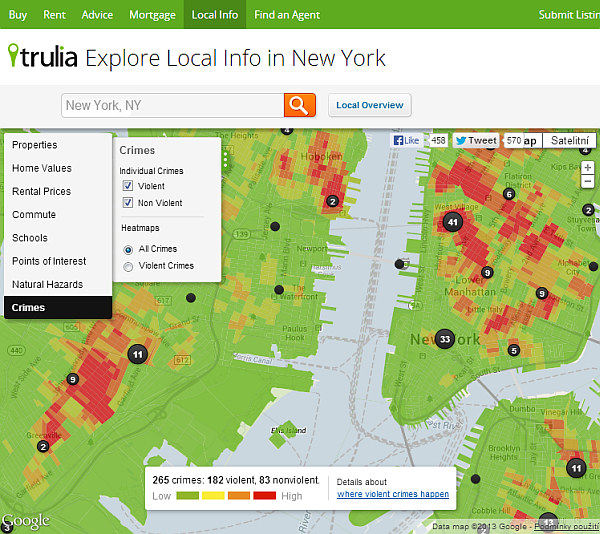Click black crime dot near The Waterfront
The height and width of the screenshot is (534, 600).
[x=279, y=290]
